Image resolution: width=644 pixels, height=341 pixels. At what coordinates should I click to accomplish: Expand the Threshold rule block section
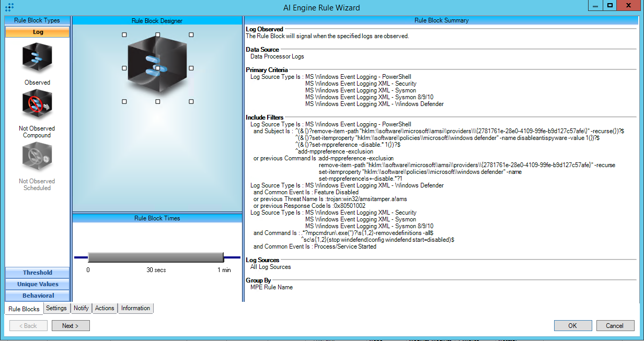pyautogui.click(x=37, y=273)
